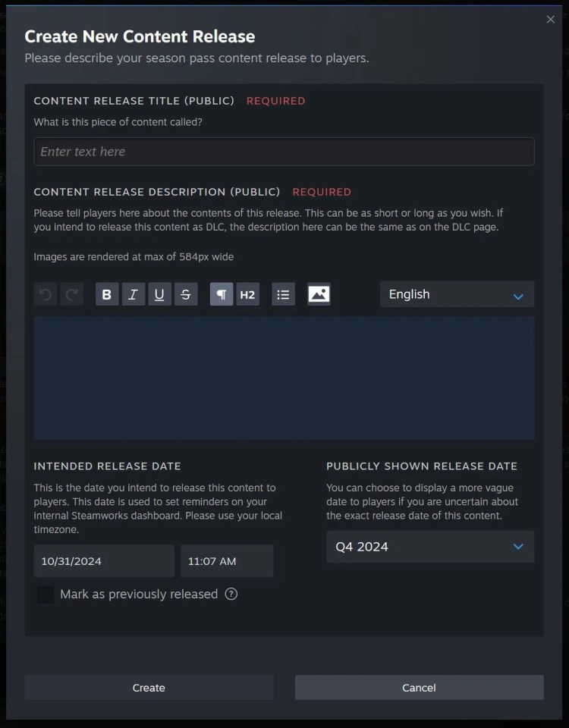Edit the intended release date 10/31/2024
569x728 pixels.
(x=104, y=561)
